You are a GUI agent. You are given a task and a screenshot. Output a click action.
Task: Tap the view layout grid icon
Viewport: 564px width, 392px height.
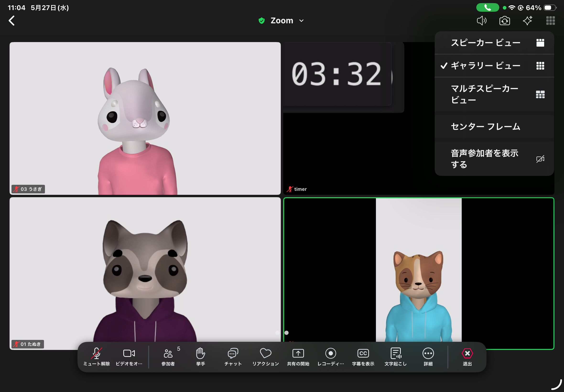550,21
